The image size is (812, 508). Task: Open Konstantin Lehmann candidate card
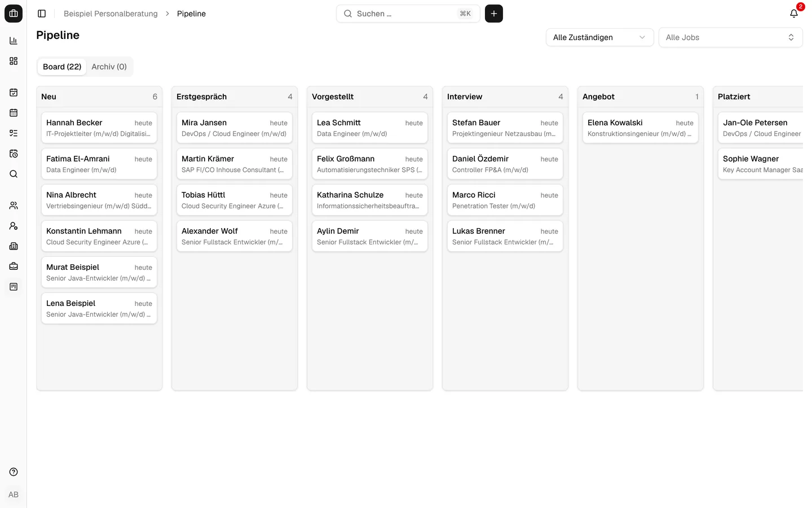click(99, 236)
